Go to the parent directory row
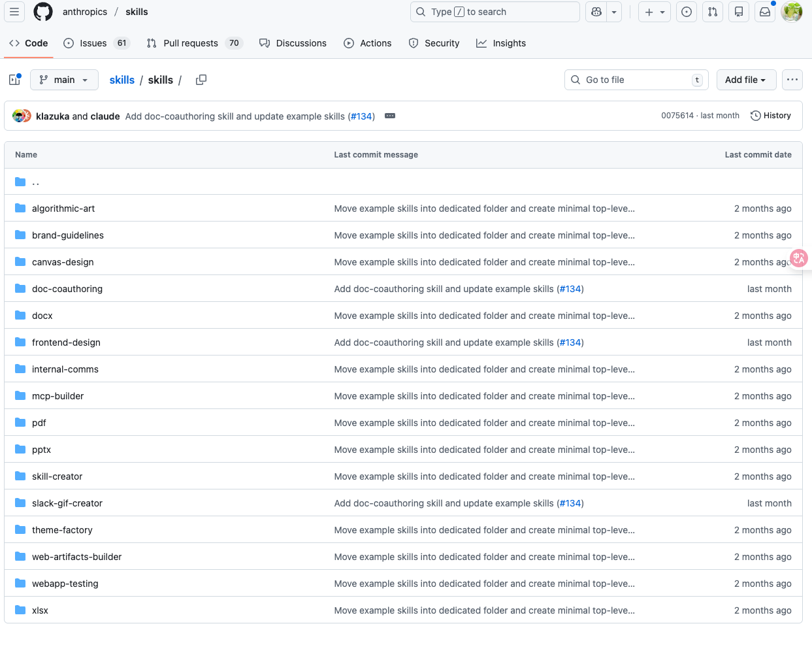Image resolution: width=812 pixels, height=662 pixels. [403, 182]
